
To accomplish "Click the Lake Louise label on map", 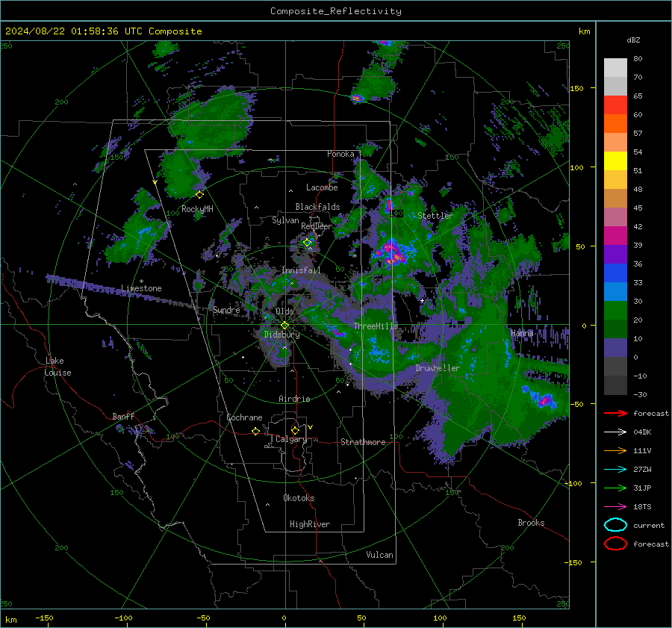I will click(57, 367).
